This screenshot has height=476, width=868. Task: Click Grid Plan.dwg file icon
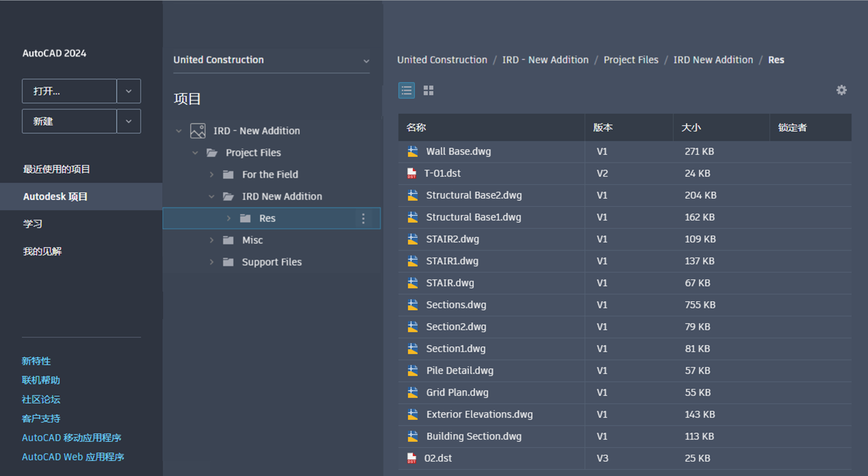pos(412,392)
